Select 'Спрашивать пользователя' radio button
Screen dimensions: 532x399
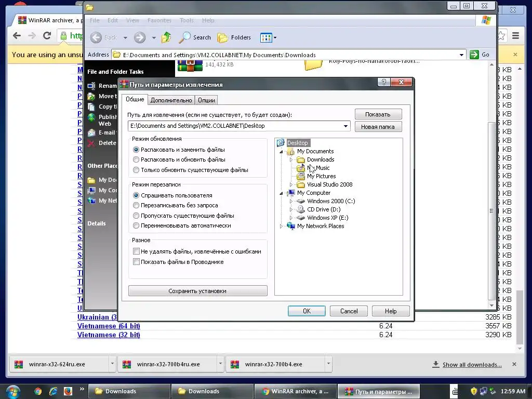pos(136,195)
